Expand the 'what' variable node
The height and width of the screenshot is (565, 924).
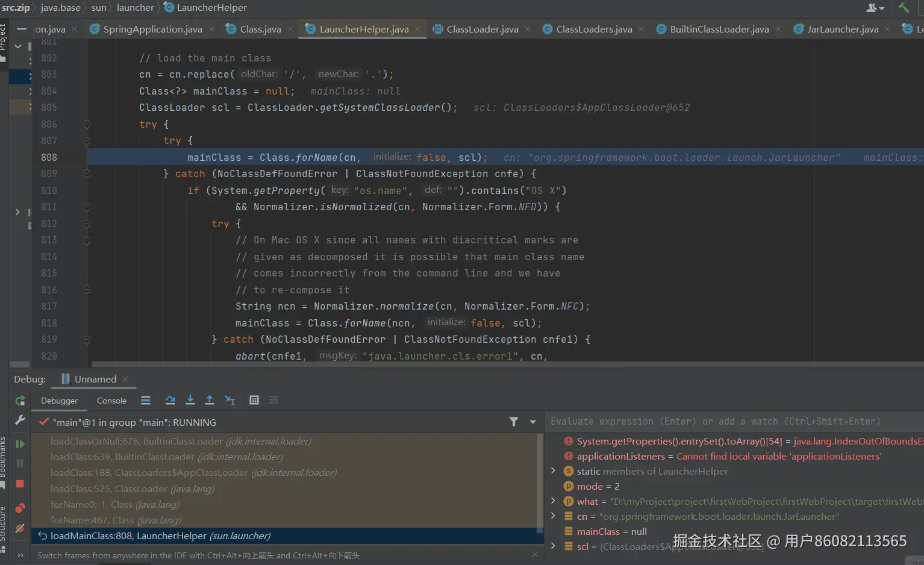[x=553, y=501]
